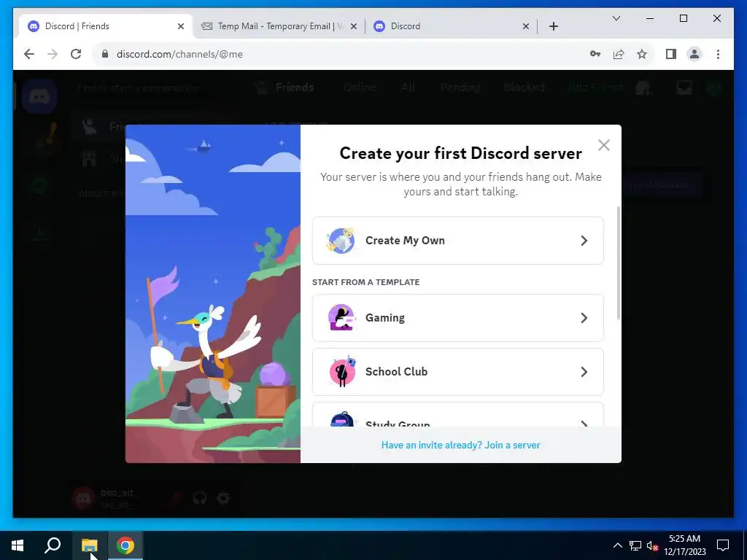Reload the current page

[x=76, y=54]
